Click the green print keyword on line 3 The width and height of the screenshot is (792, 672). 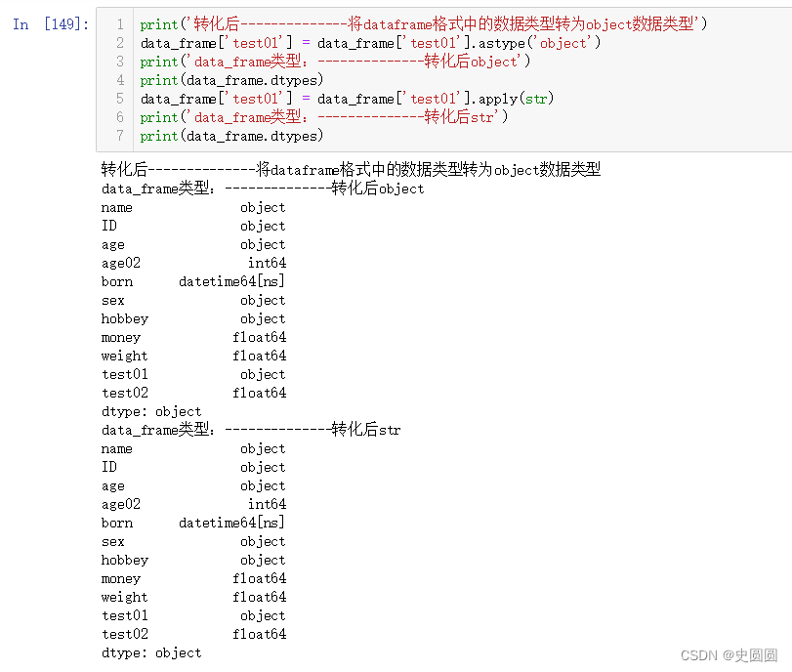pos(158,62)
